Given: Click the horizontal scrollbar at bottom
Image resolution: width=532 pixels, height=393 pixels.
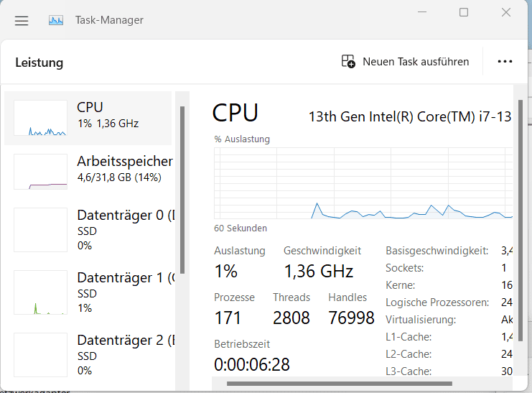Looking at the screenshot, I should tap(340, 384).
